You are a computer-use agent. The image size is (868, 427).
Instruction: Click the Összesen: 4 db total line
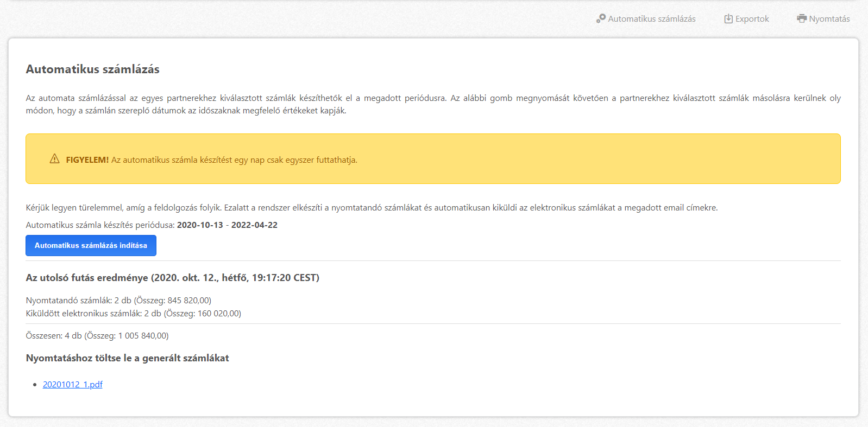click(x=97, y=336)
